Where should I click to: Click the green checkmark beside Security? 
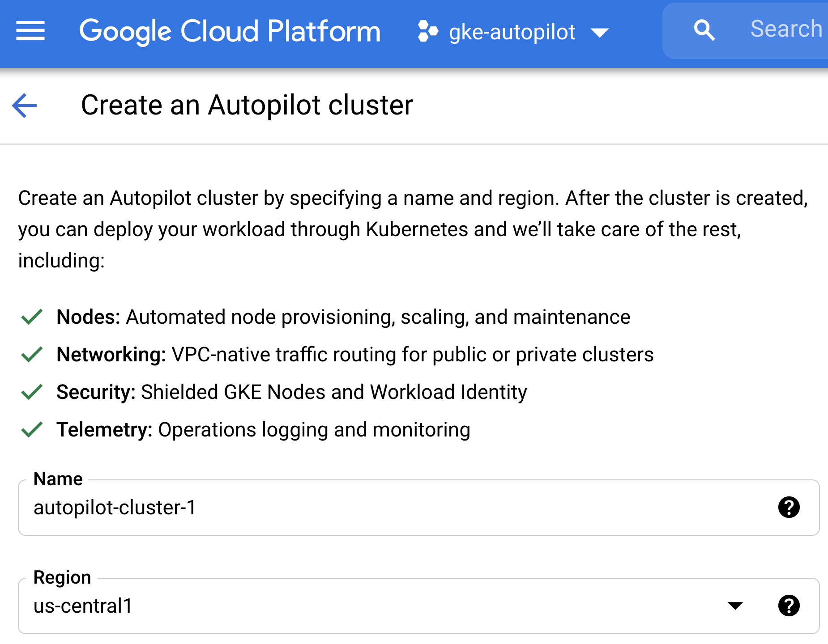32,392
